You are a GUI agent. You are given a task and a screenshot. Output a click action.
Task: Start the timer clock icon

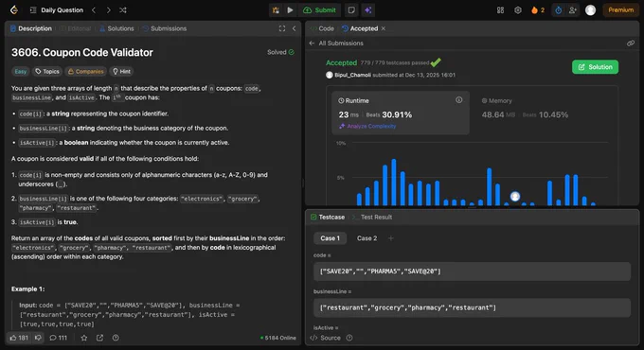(558, 10)
